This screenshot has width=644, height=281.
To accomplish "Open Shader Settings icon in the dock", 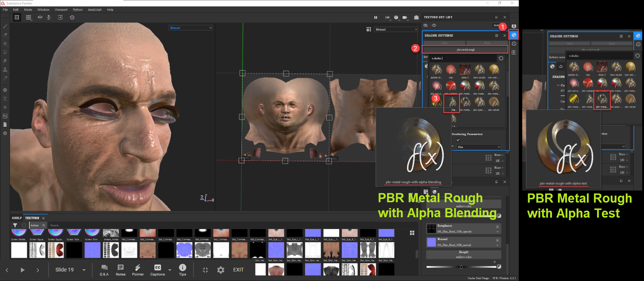I will [514, 35].
